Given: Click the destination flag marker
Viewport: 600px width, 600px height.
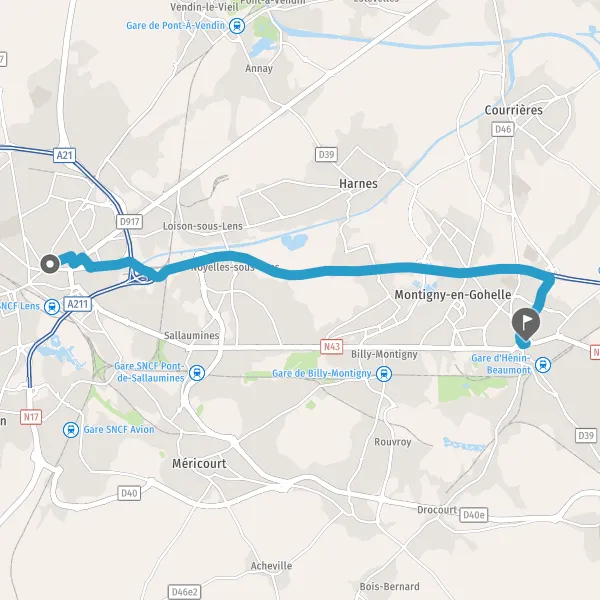Looking at the screenshot, I should point(526,324).
